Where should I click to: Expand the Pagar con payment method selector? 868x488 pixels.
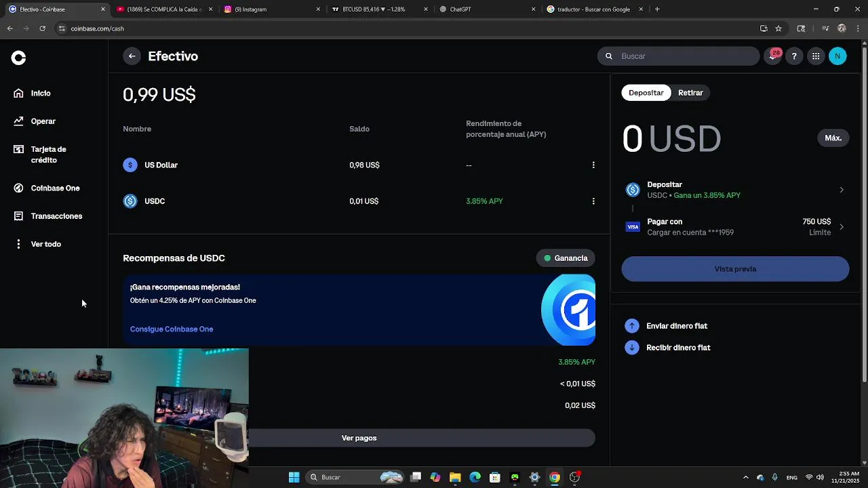coord(735,227)
